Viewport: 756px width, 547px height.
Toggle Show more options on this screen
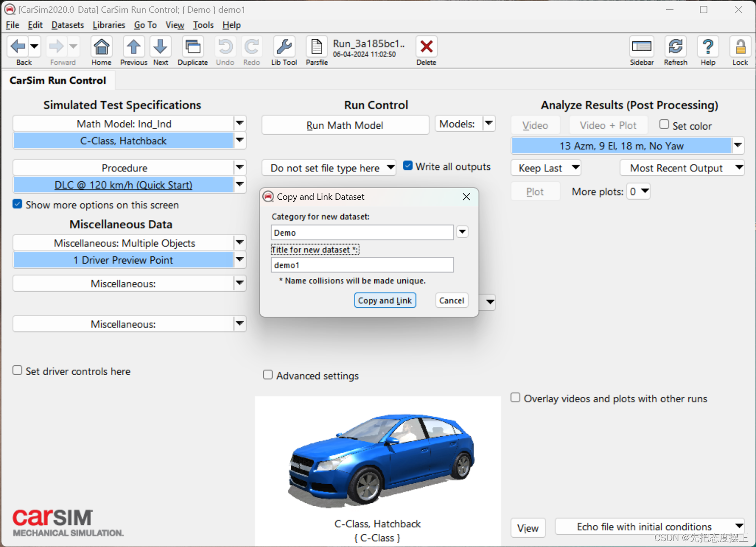click(18, 204)
